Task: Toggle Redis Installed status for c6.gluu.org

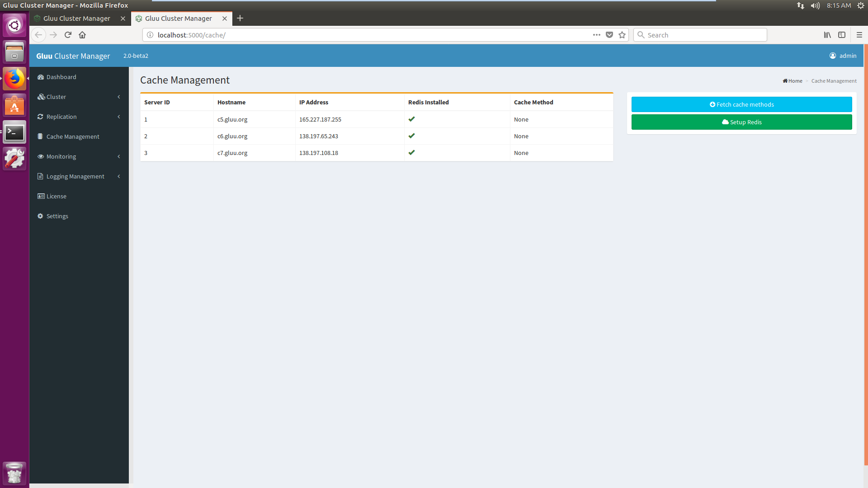Action: pos(411,136)
